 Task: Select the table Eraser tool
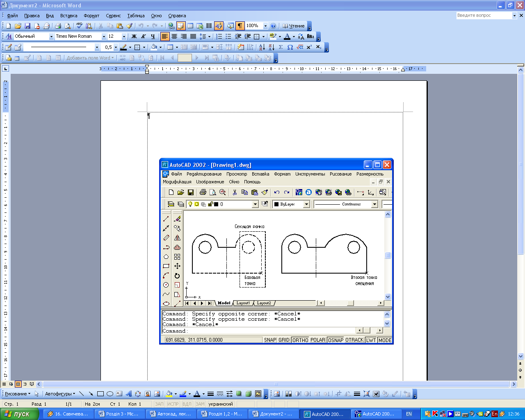pyautogui.click(x=18, y=47)
